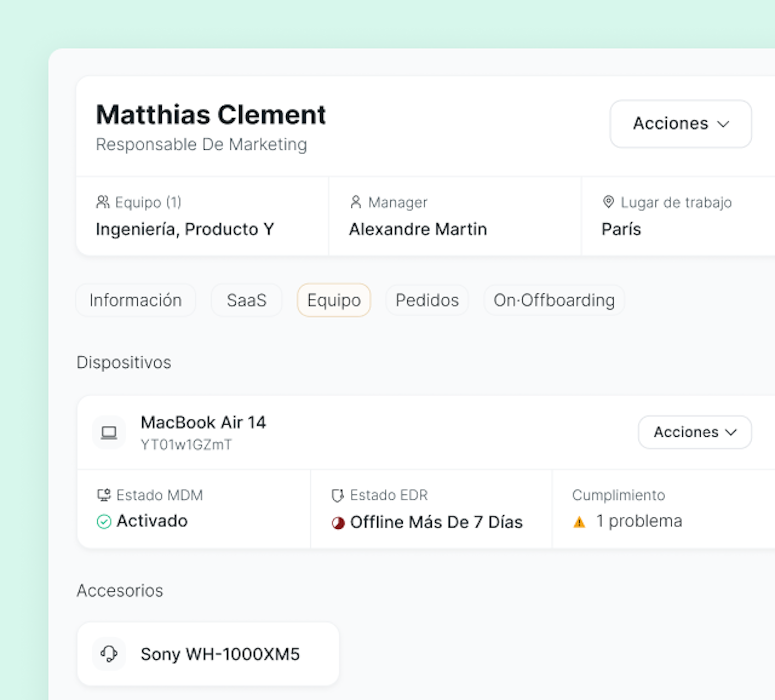Viewport: 775px width, 700px height.
Task: Select the Equipo tab
Action: 334,300
